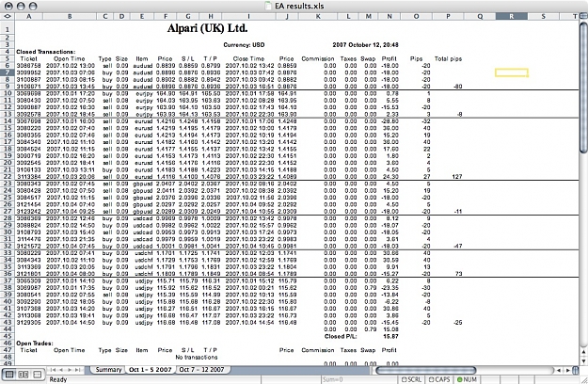Click profit value -28.80 in row 14
Image resolution: width=588 pixels, height=384 pixels.
click(x=390, y=121)
